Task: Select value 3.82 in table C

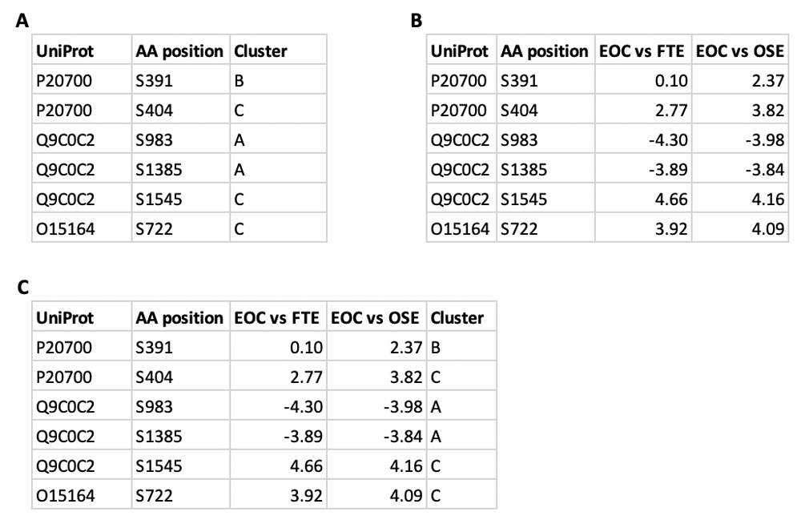Action: point(406,377)
